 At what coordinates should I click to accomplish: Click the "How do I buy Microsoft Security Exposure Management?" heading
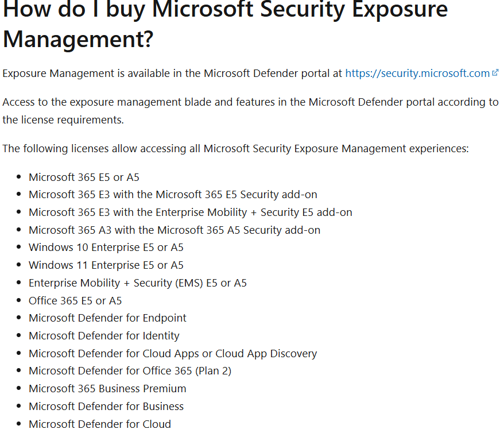tap(225, 24)
